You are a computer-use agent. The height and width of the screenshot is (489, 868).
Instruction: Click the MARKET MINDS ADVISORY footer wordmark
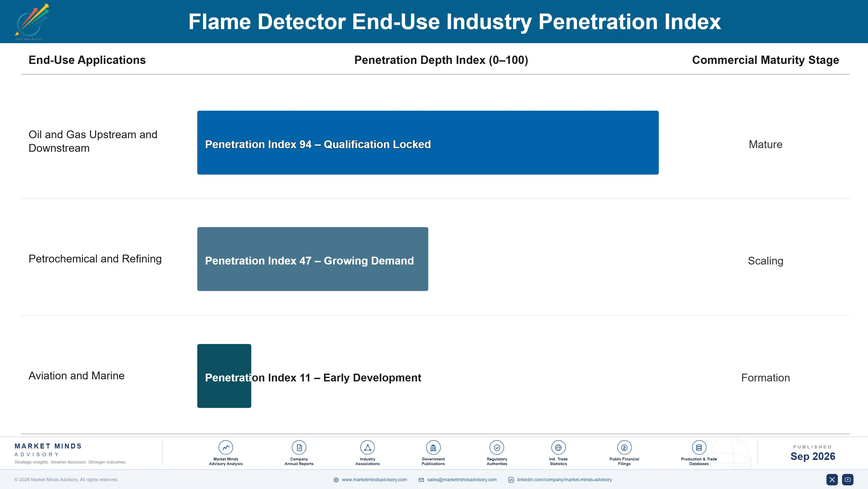[48, 450]
